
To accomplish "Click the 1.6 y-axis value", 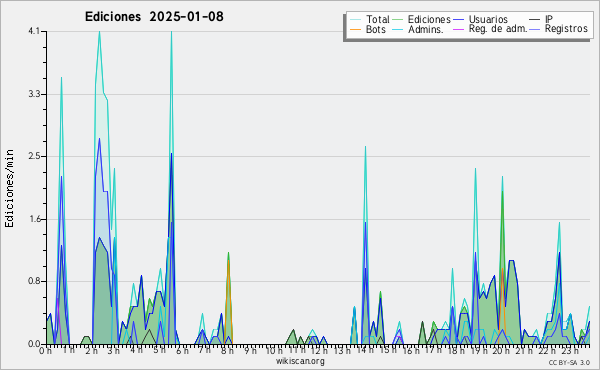I will (34, 219).
